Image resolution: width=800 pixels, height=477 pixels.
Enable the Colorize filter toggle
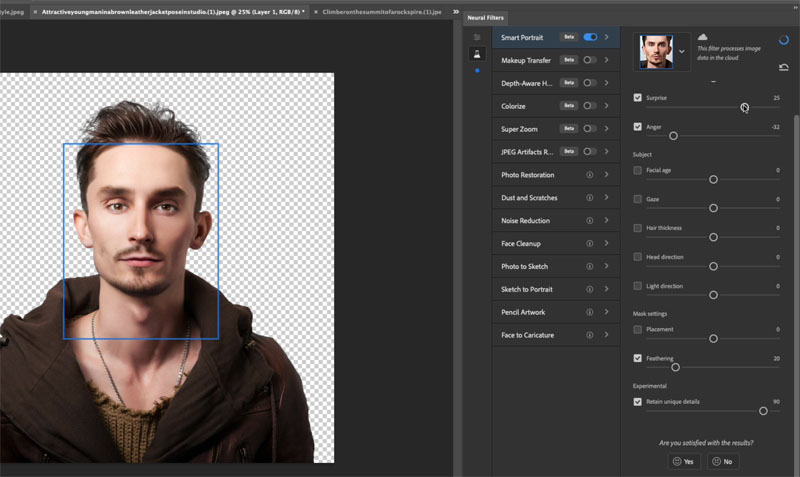pyautogui.click(x=590, y=106)
